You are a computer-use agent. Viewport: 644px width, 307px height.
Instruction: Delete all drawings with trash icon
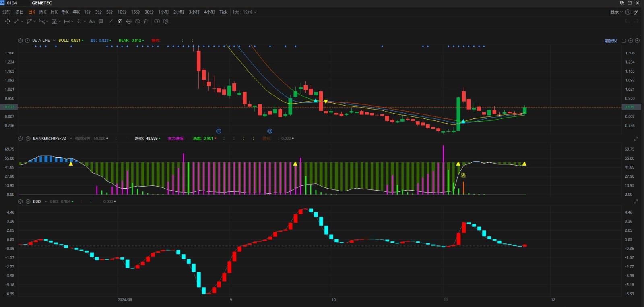click(x=146, y=21)
